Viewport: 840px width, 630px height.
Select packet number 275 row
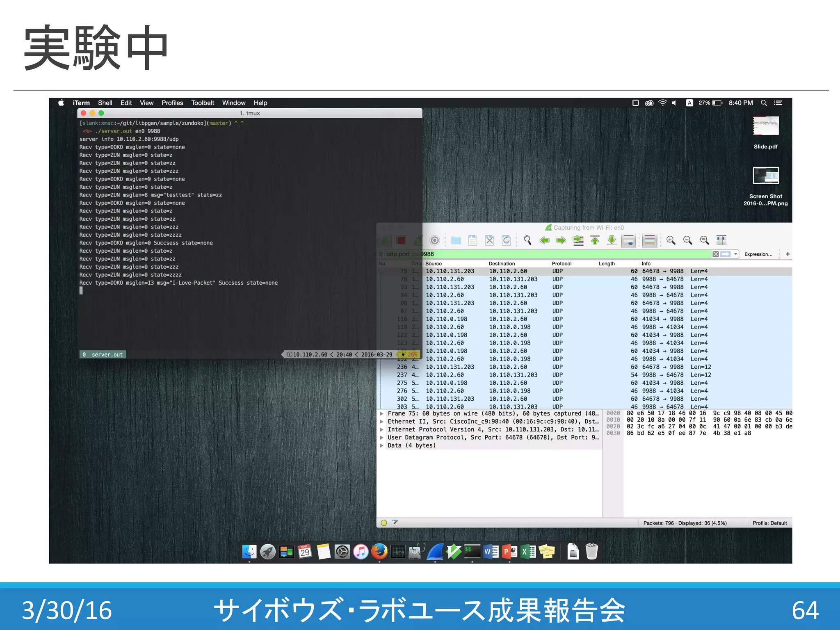click(x=584, y=383)
